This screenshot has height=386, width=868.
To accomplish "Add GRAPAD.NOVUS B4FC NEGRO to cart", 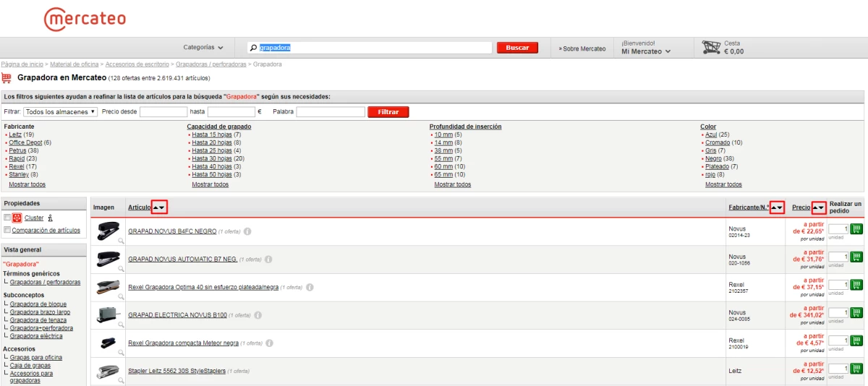I will pyautogui.click(x=856, y=229).
